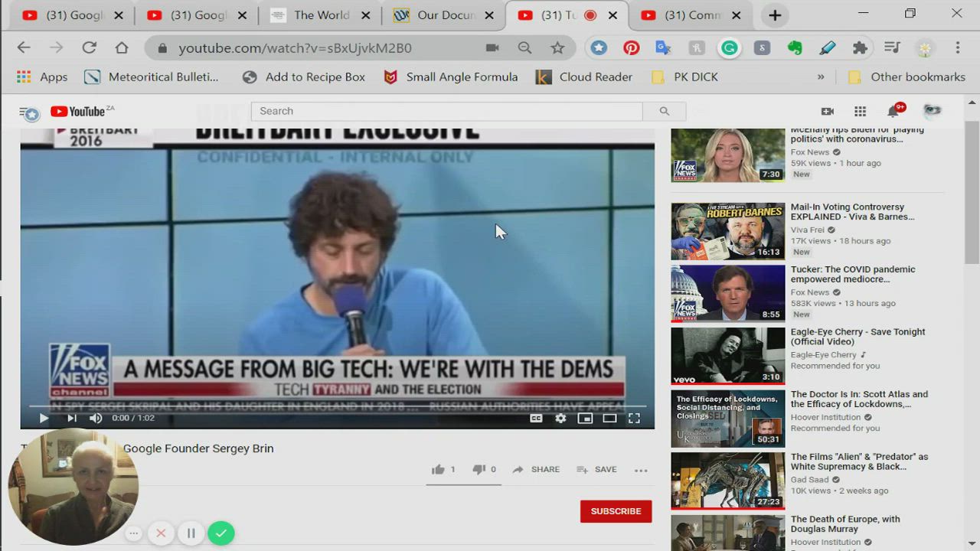980x551 pixels.
Task: Seek on the video progress bar
Action: (x=337, y=406)
